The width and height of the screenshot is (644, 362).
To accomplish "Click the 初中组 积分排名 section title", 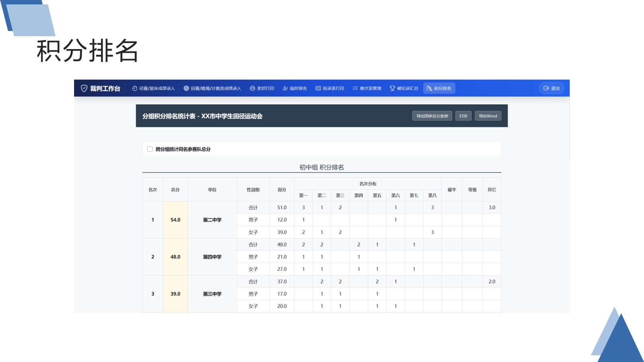I will tap(322, 167).
